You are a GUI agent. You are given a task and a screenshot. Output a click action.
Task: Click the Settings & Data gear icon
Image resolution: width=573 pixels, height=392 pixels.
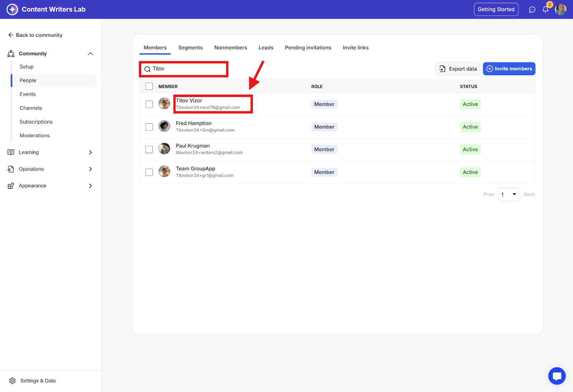pyautogui.click(x=13, y=381)
